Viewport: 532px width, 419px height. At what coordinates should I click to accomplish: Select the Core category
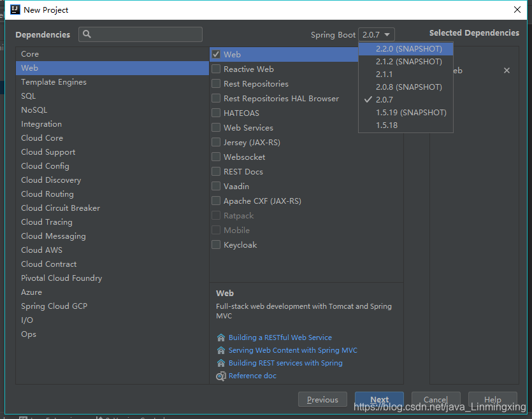click(x=112, y=54)
